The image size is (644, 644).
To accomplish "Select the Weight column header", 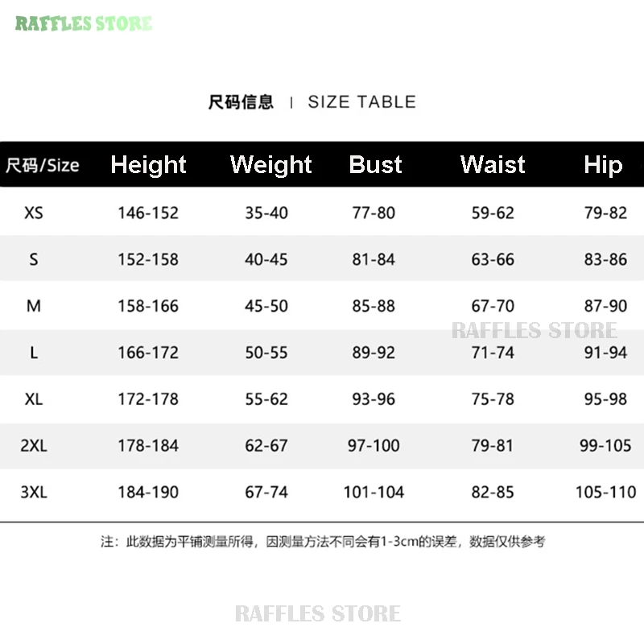I will click(270, 165).
